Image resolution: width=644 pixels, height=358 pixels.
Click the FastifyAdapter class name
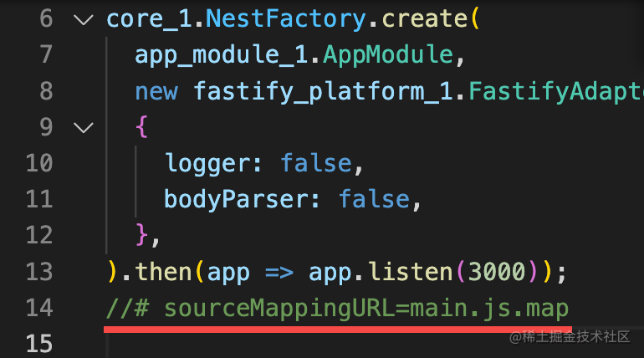[556, 91]
